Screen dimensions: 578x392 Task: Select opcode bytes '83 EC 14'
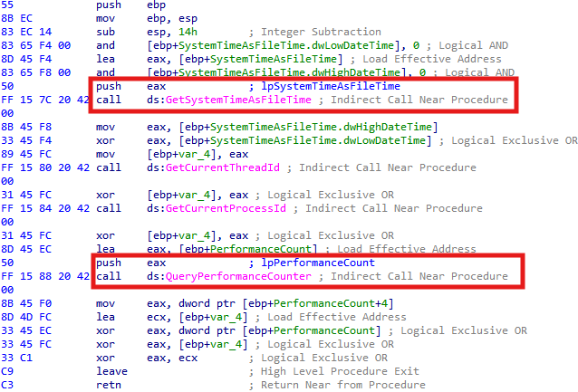tap(26, 32)
